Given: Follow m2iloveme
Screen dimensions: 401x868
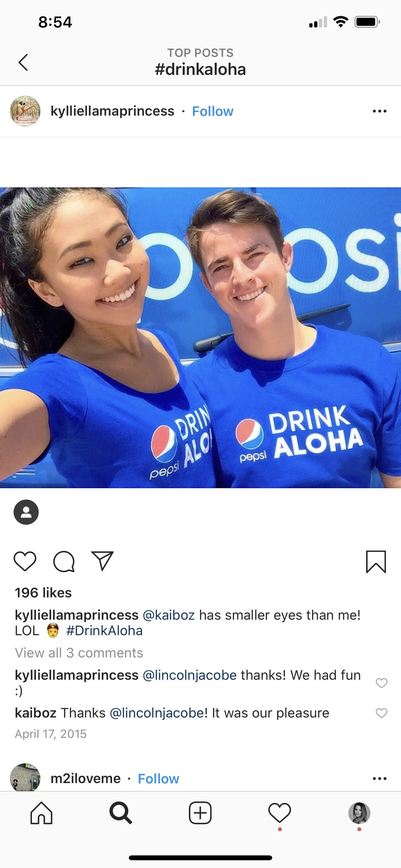Looking at the screenshot, I should (159, 779).
